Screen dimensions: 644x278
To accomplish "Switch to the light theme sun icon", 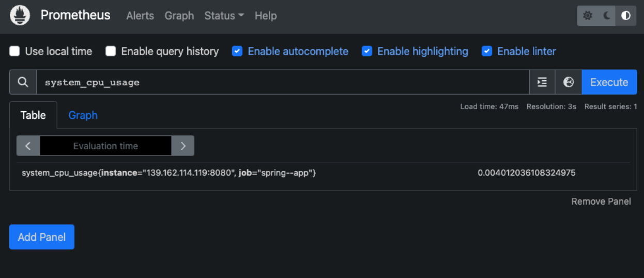I will pos(588,16).
